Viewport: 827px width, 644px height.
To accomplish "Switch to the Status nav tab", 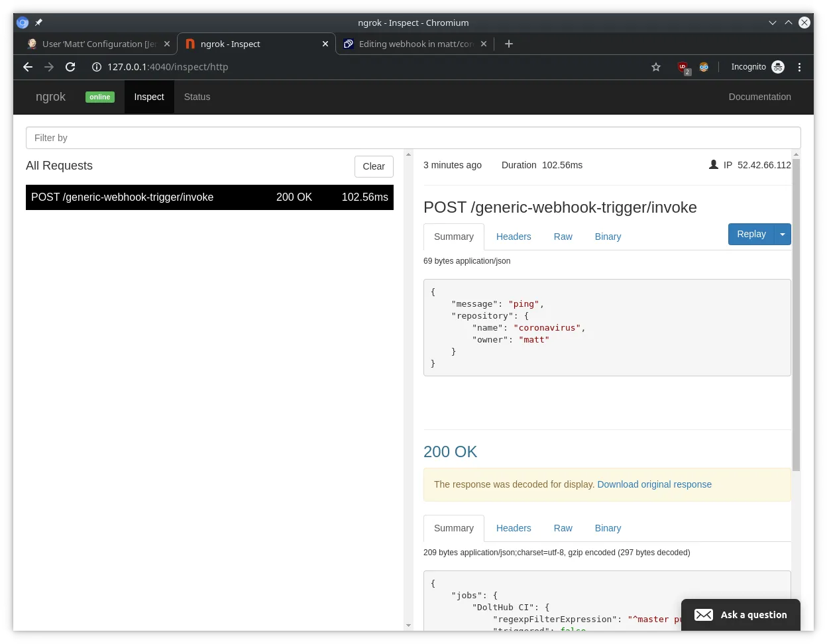I will click(197, 97).
